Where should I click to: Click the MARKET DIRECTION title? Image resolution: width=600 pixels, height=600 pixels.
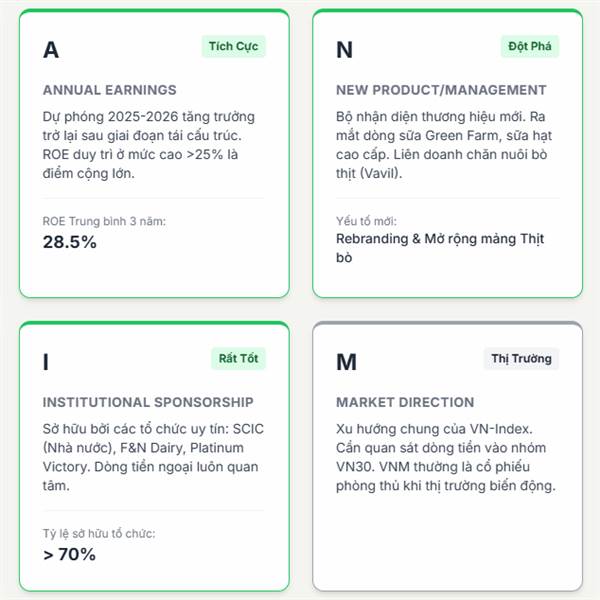click(x=405, y=402)
